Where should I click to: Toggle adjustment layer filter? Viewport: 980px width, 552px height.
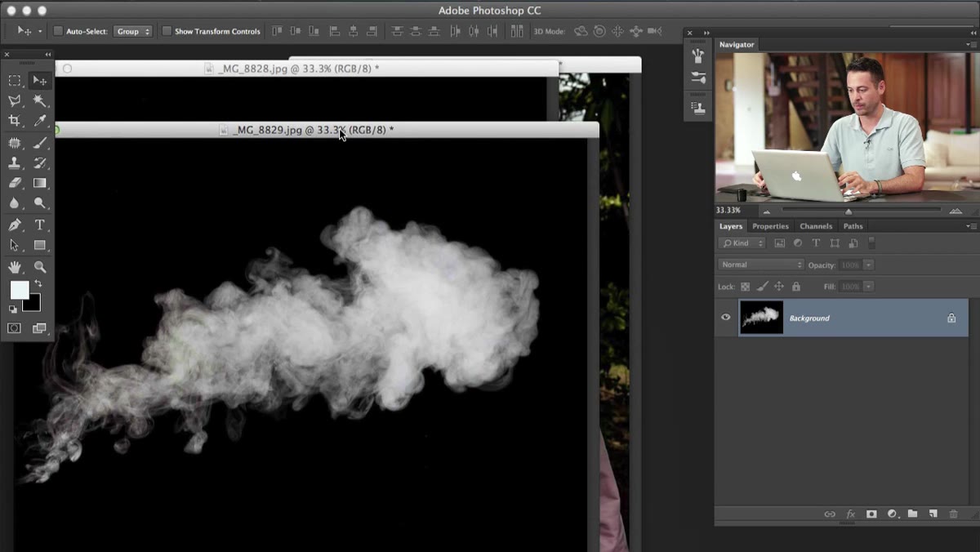[798, 243]
